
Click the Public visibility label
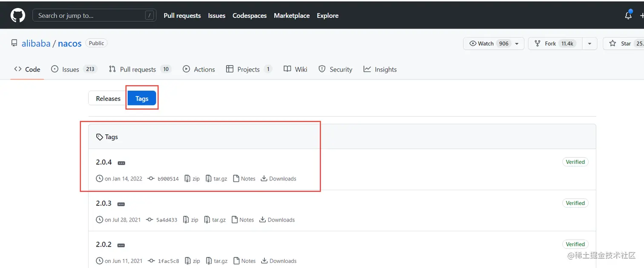(x=97, y=43)
